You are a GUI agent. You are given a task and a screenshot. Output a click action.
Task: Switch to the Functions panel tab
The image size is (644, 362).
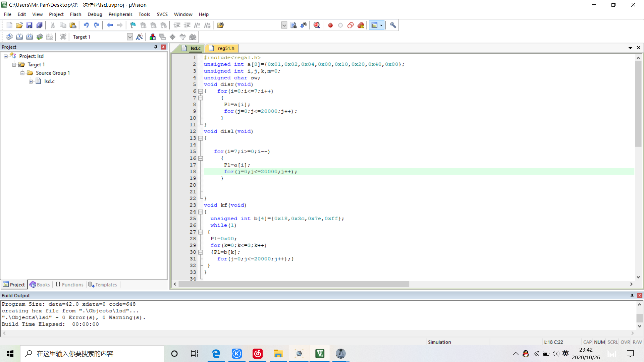coord(69,285)
